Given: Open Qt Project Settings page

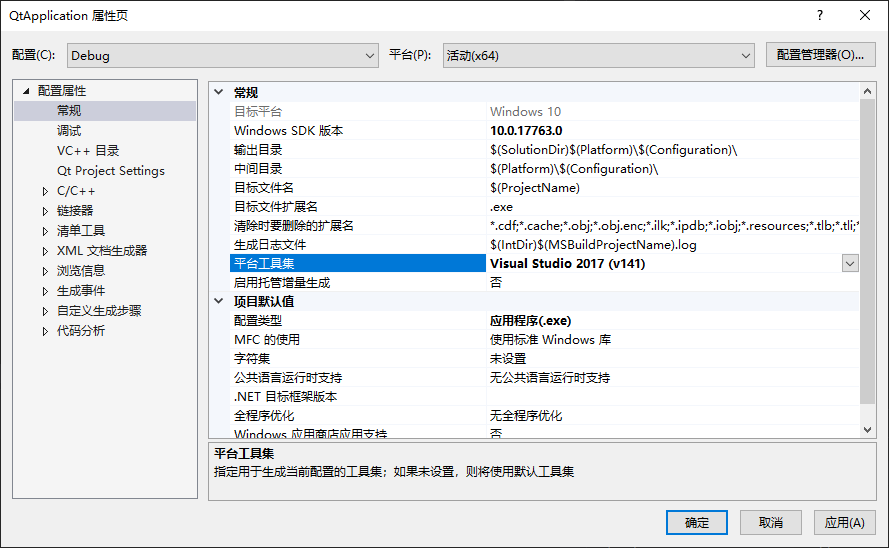Looking at the screenshot, I should pyautogui.click(x=110, y=171).
